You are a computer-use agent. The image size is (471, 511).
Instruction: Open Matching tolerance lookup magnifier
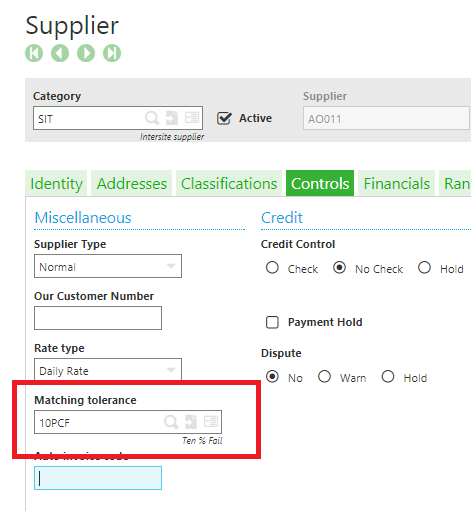coord(171,422)
